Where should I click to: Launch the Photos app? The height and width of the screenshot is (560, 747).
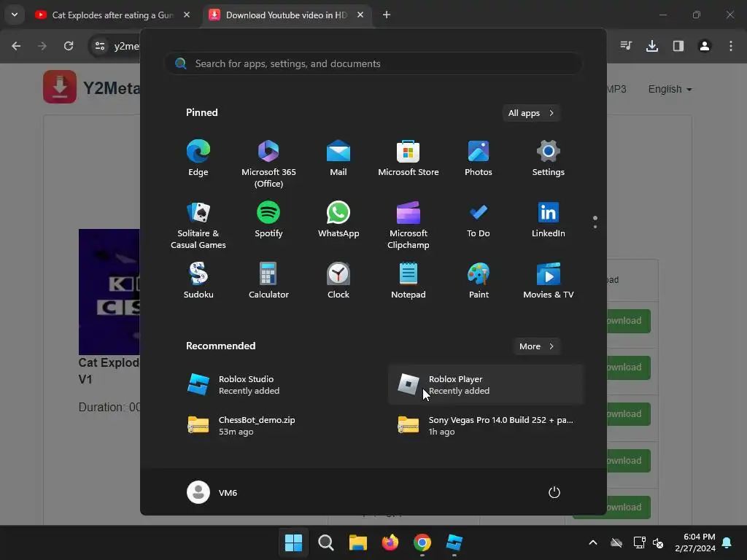point(479,158)
